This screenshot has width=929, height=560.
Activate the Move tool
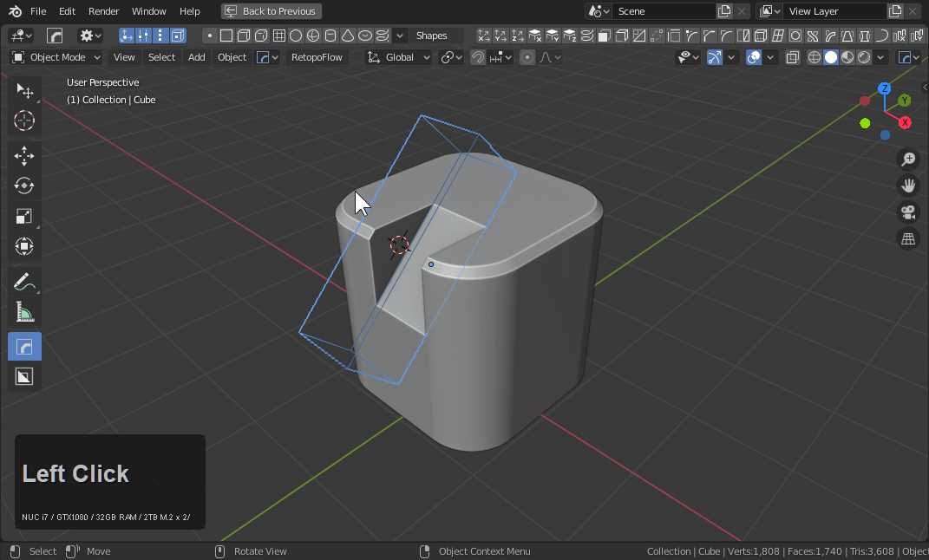[x=24, y=156]
